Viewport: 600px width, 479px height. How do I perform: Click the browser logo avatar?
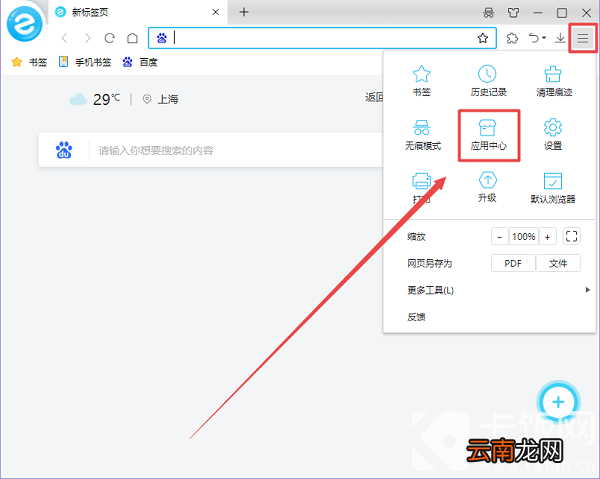[x=24, y=24]
